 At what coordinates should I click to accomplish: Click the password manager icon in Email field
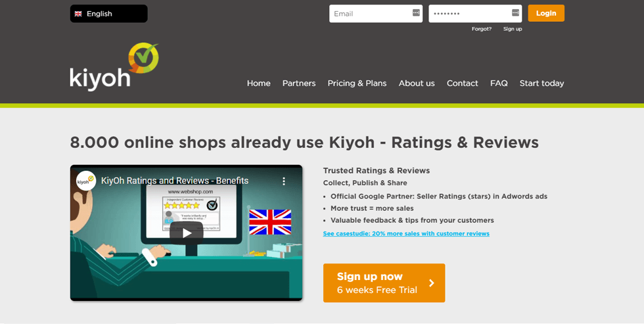point(416,12)
